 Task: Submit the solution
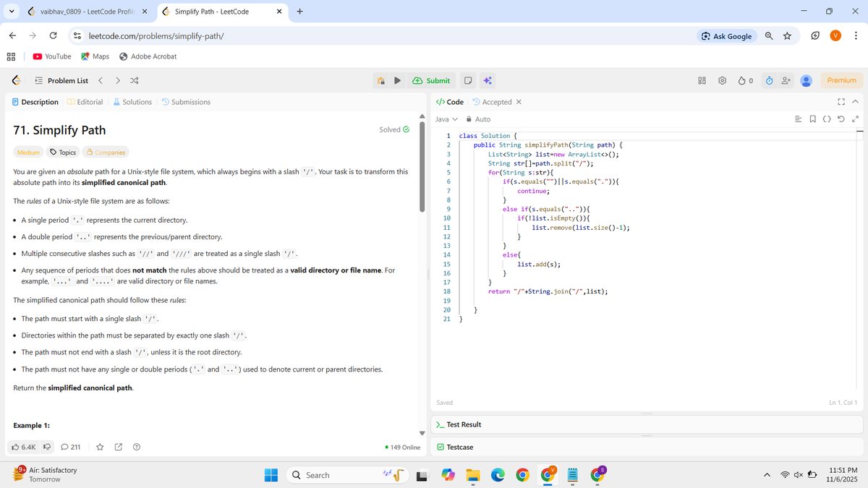pos(431,81)
